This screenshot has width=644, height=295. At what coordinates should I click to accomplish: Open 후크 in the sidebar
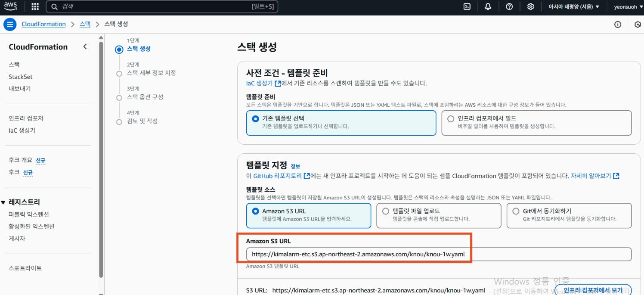(14, 172)
